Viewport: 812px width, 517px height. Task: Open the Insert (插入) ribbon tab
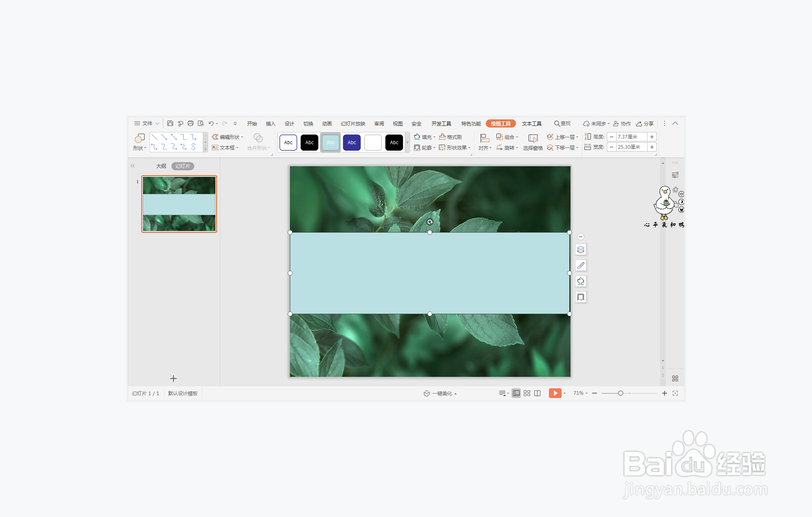pos(270,123)
